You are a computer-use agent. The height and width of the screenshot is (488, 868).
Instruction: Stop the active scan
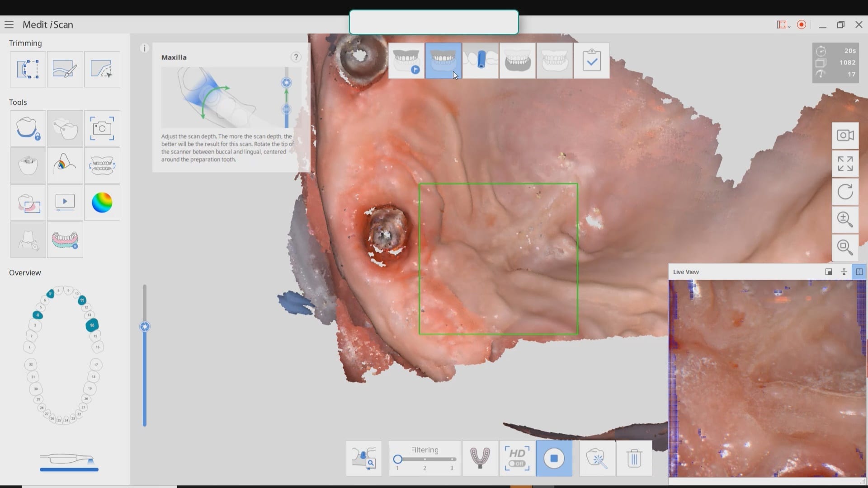(554, 459)
